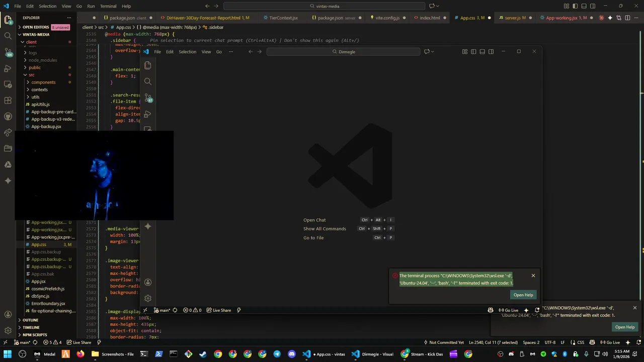The height and width of the screenshot is (362, 644).
Task: Click Firefox icon in Windows taskbar
Action: (x=80, y=354)
